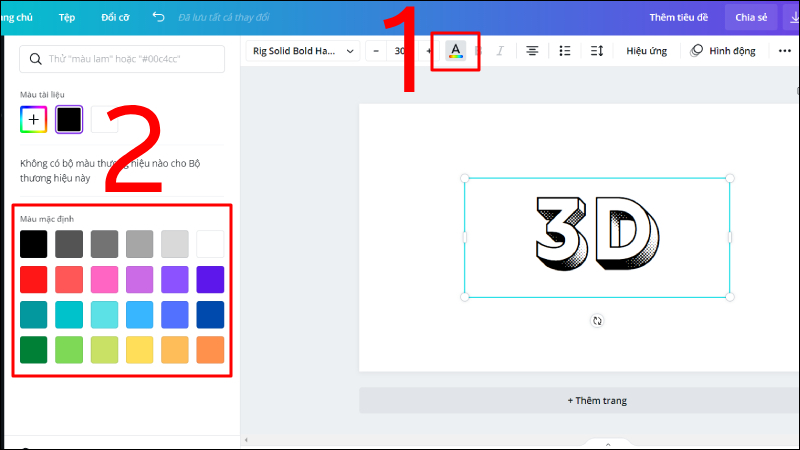Click the bottom-left resize handle of text box
The height and width of the screenshot is (450, 800).
pos(464,297)
